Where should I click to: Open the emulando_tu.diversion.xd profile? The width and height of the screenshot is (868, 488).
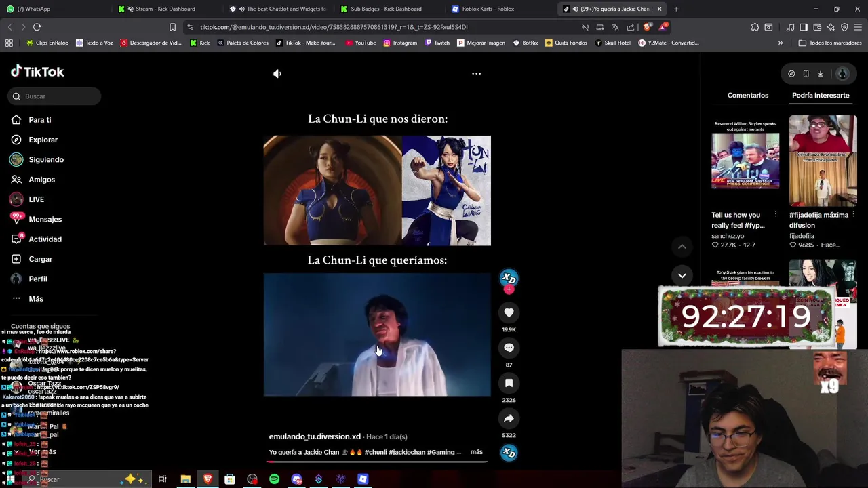(315, 436)
